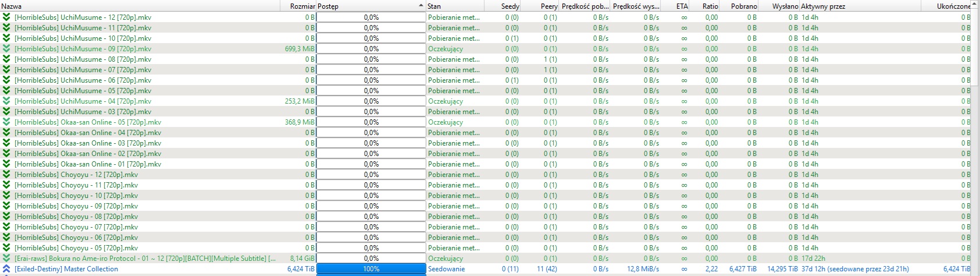Screen dimensions: 980x276
Task: Click the download status icon for Okaa-san Online - 02
Action: (6, 154)
